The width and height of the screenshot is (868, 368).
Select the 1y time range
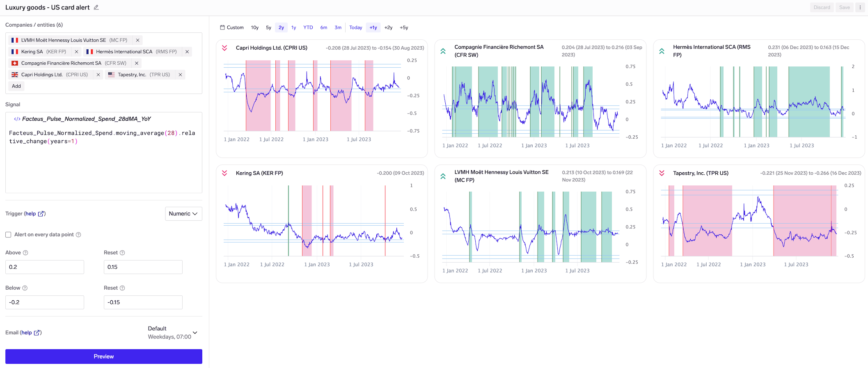click(294, 27)
